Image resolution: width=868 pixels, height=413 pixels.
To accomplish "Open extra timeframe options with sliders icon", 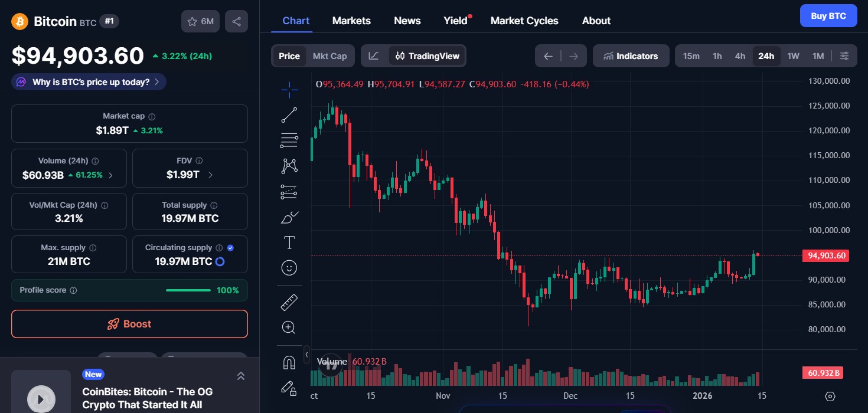I will pyautogui.click(x=844, y=55).
